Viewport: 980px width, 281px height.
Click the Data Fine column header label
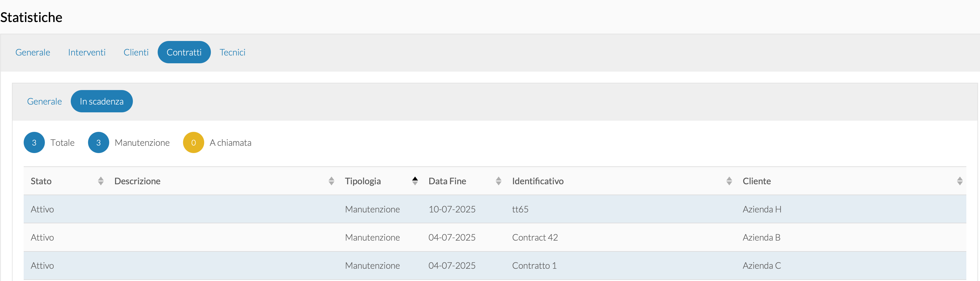[447, 181]
